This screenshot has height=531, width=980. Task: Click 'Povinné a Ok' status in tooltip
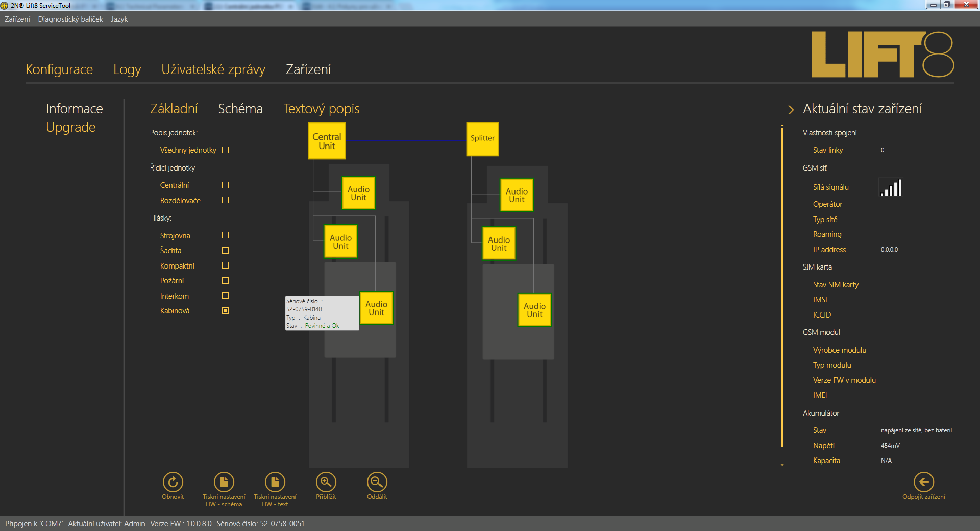point(322,326)
